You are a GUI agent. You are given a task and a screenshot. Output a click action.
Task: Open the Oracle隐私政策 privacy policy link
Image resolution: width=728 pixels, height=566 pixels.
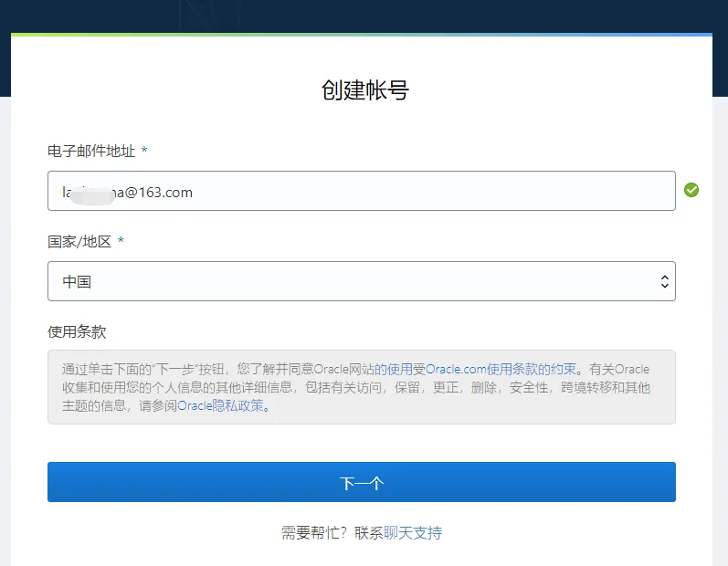coord(223,406)
